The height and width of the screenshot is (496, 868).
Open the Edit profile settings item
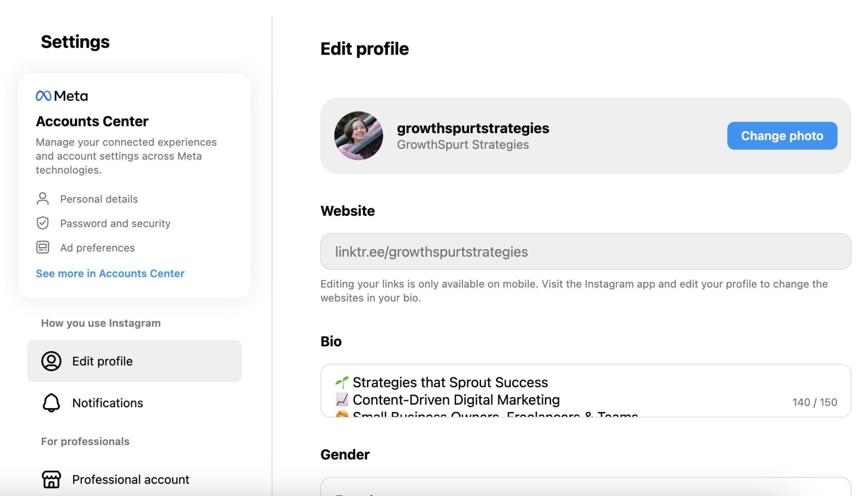[x=134, y=361]
